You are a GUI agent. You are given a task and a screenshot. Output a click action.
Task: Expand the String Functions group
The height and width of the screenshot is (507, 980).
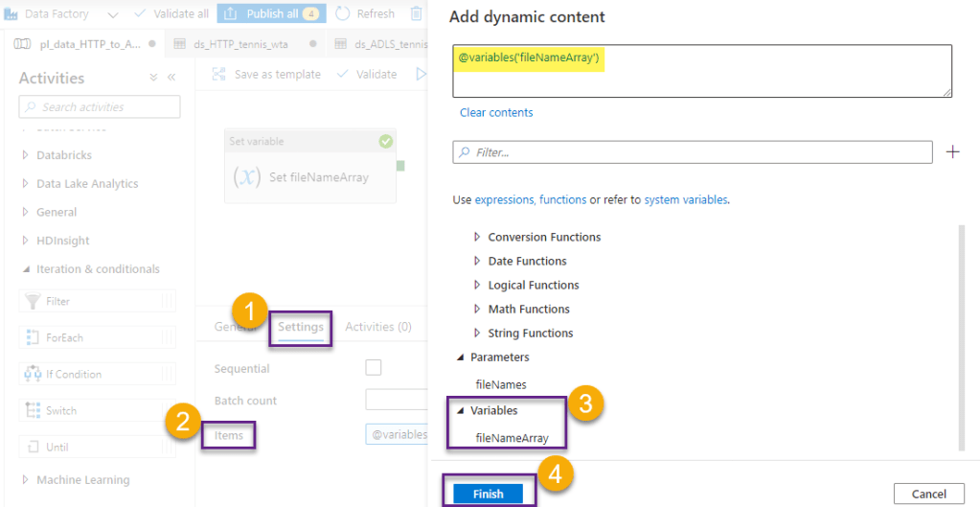477,334
